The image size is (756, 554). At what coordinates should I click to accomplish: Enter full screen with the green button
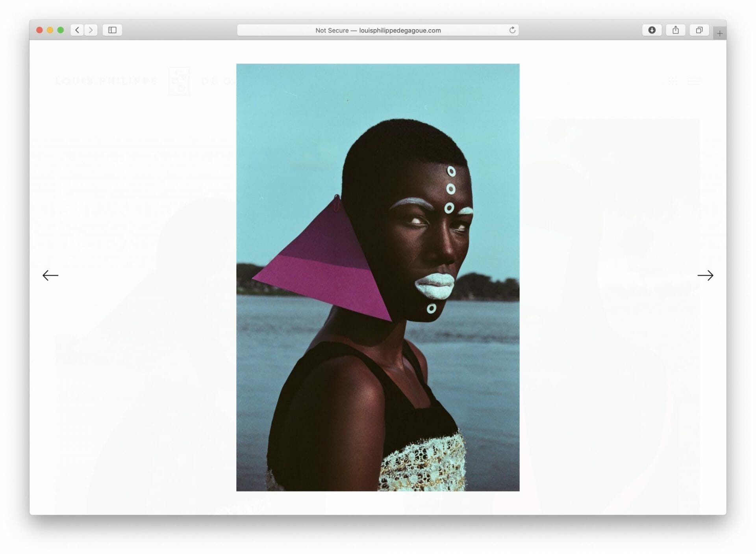click(x=61, y=30)
